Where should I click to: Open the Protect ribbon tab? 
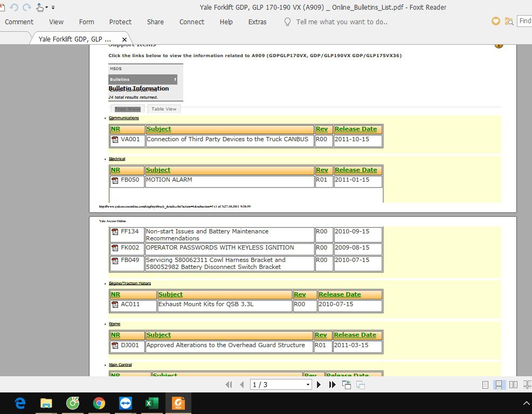pos(120,22)
